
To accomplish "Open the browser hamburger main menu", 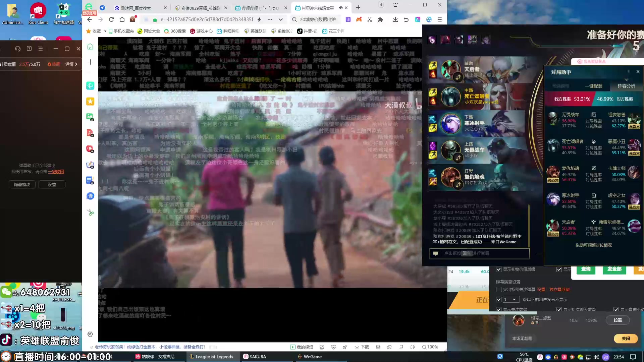I will (x=440, y=19).
